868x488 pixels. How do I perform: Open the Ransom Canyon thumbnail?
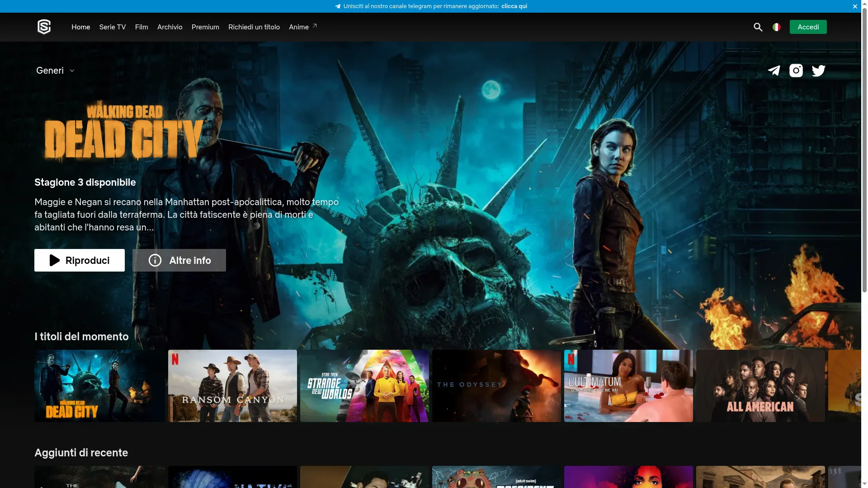[232, 386]
